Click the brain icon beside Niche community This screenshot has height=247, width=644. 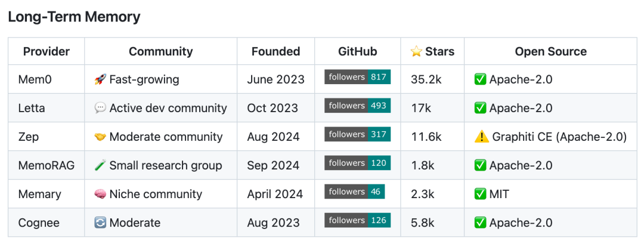pyautogui.click(x=100, y=194)
